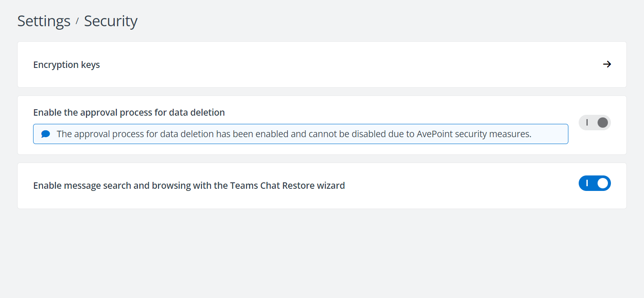Click the Enable approval process for data deletion heading
Screen dimensions: 644x298
coord(129,112)
